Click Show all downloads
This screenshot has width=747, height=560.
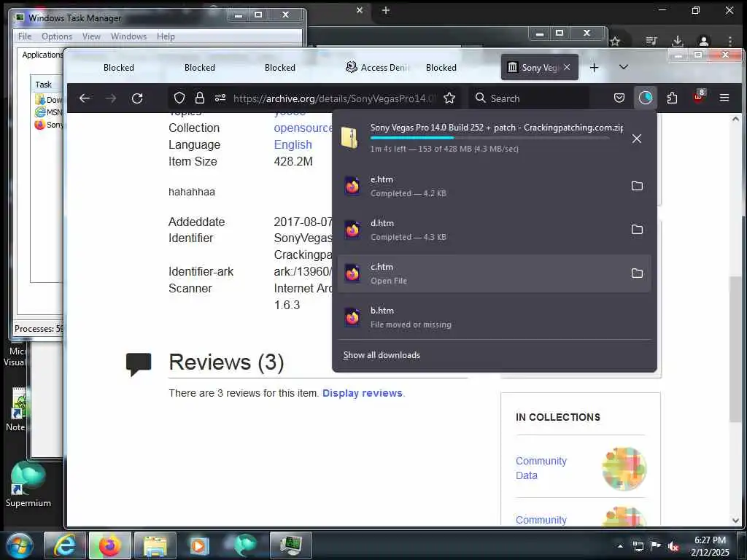click(x=382, y=355)
